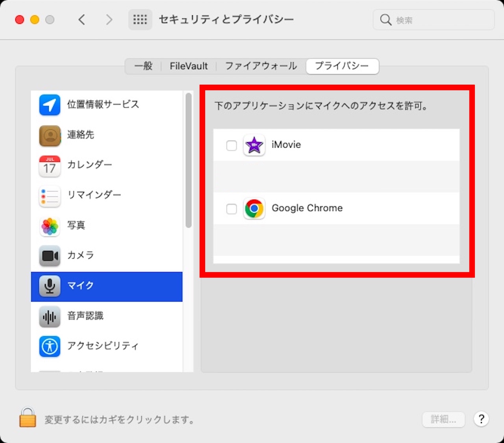Open the Camera (カメラ) icon
This screenshot has height=443, width=504.
click(50, 256)
